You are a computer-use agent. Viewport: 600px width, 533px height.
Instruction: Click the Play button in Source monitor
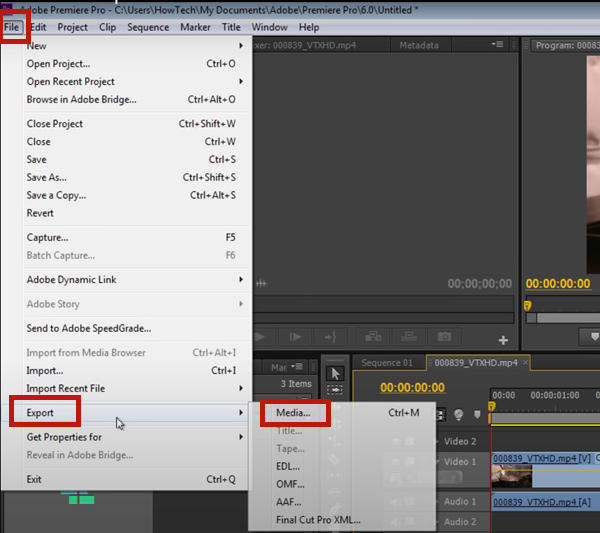pyautogui.click(x=259, y=337)
